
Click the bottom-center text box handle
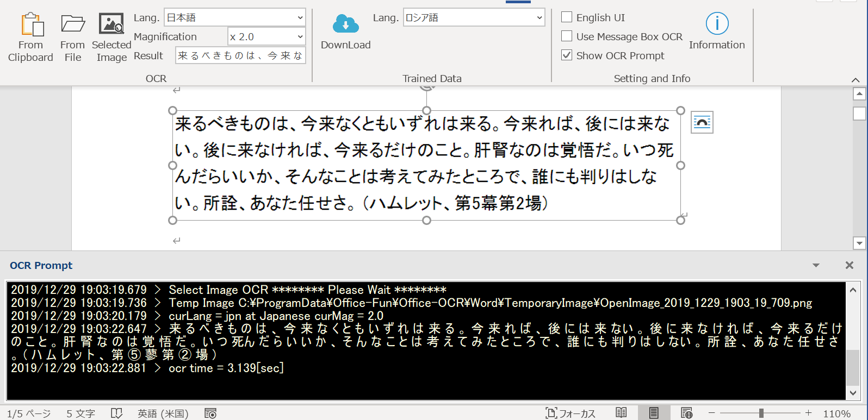(426, 220)
